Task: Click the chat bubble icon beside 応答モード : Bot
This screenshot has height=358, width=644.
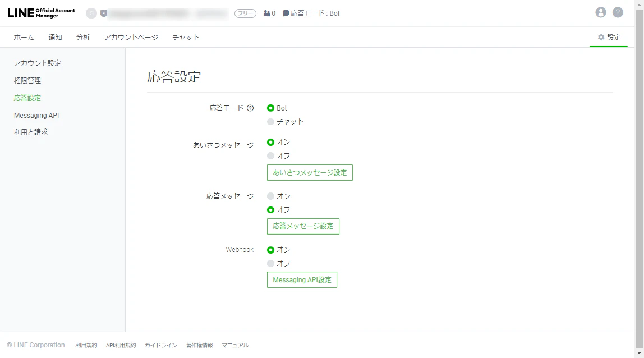Action: (x=286, y=13)
